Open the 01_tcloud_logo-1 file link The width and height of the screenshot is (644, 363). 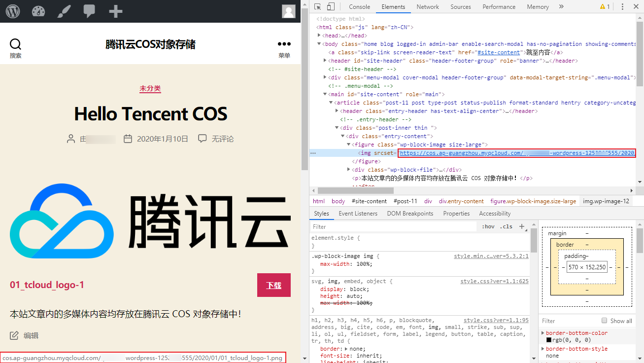coord(47,285)
